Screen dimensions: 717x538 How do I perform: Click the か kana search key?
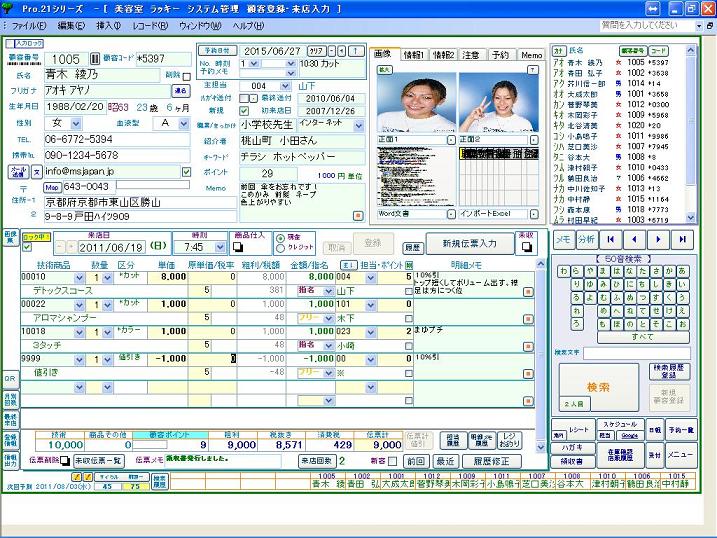point(669,271)
